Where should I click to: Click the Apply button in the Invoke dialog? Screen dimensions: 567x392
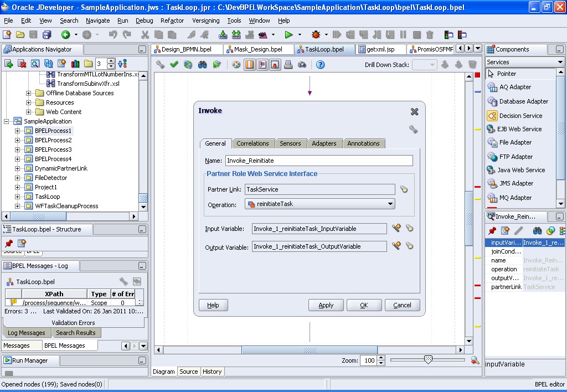coord(326,305)
